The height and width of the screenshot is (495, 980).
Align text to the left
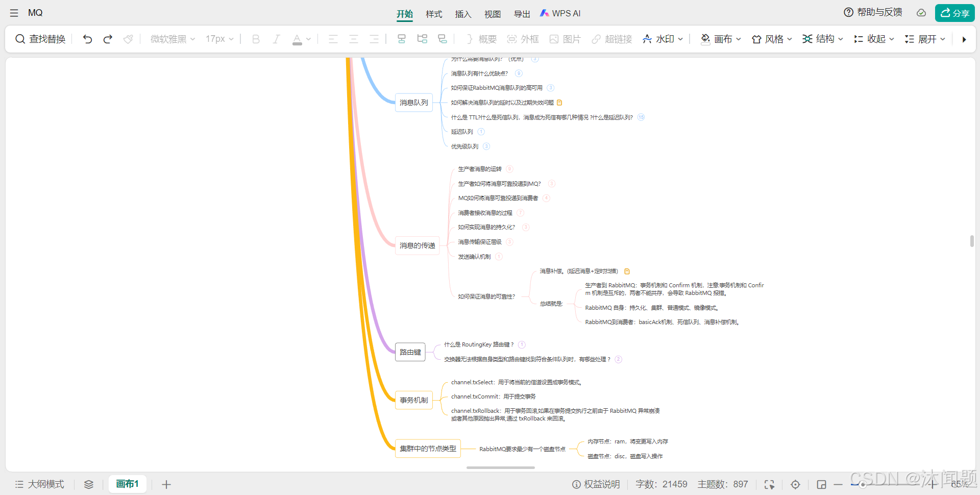(333, 39)
